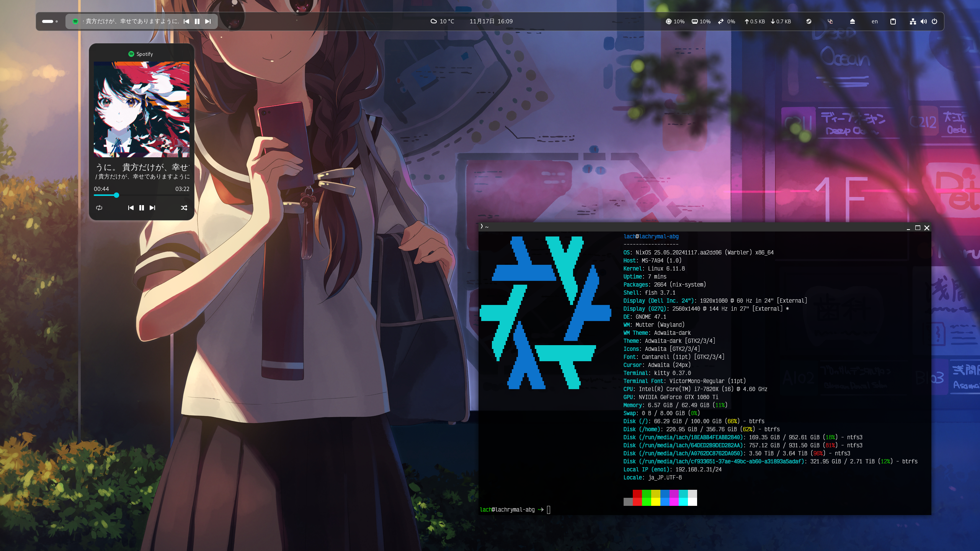
Task: Click the wired network status icon
Action: click(x=913, y=21)
